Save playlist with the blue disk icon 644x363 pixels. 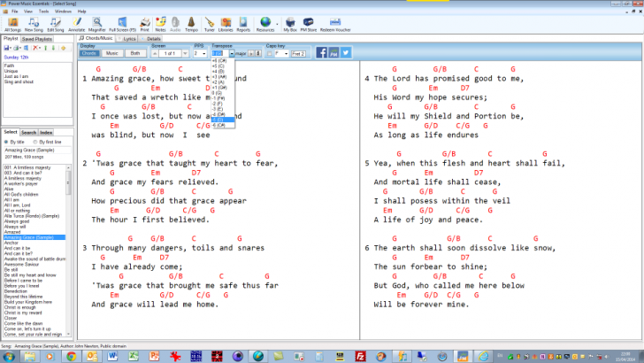point(6,48)
